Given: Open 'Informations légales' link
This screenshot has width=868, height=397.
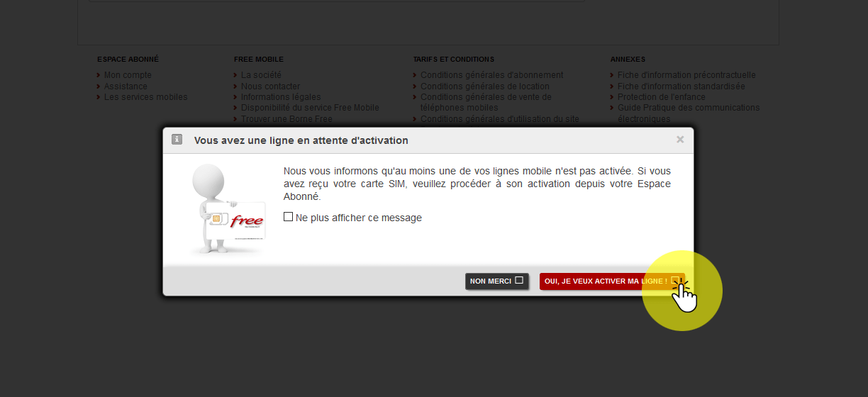Looking at the screenshot, I should tap(281, 97).
